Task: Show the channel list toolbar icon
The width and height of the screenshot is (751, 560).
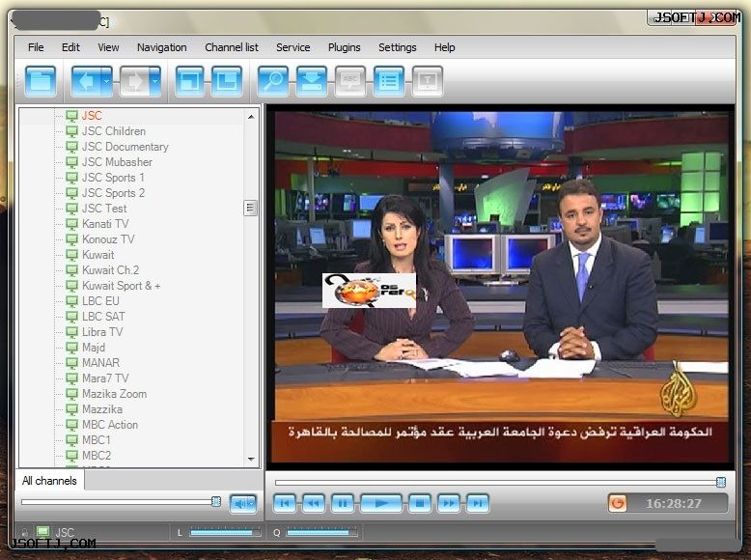Action: (389, 81)
